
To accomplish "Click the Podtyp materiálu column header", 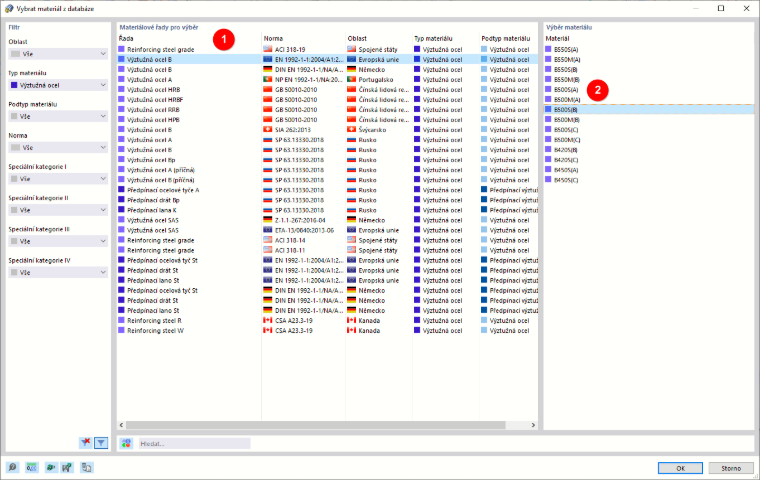I will [x=508, y=38].
